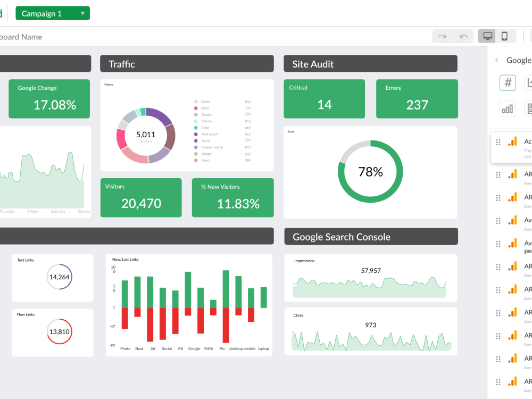Screen dimensions: 532x399
Task: Click the Other legend entry
Action: (x=205, y=108)
